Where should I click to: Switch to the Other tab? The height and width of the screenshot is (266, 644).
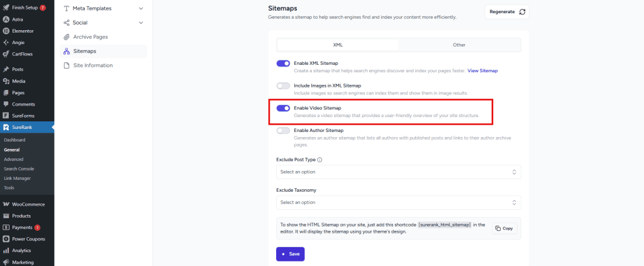[459, 45]
